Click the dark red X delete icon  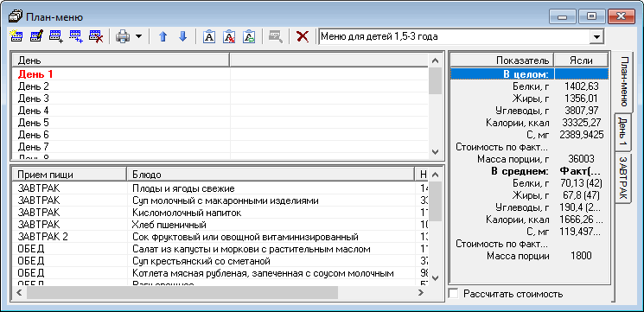303,37
